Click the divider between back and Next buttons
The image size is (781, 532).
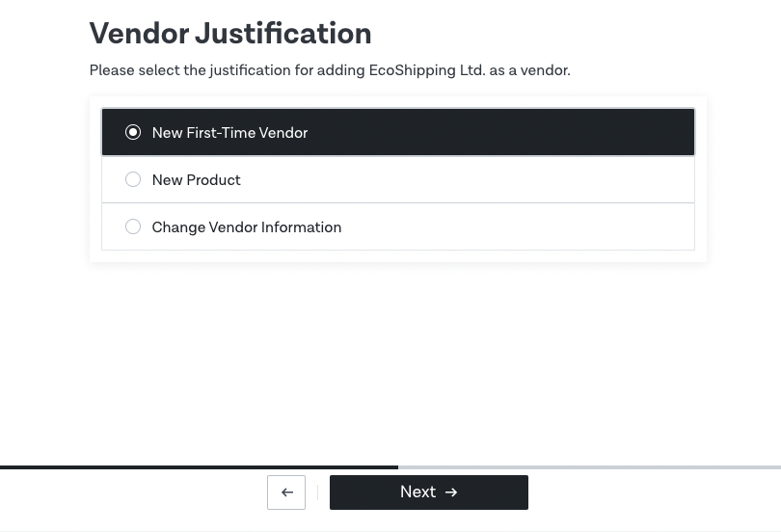click(x=317, y=492)
